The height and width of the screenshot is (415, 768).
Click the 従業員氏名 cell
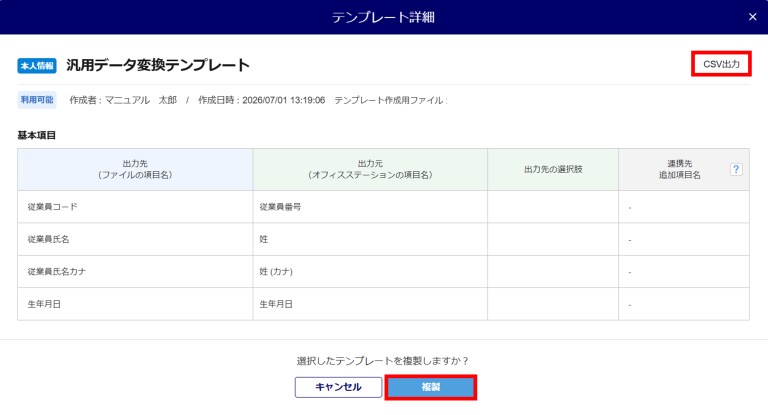coord(135,239)
